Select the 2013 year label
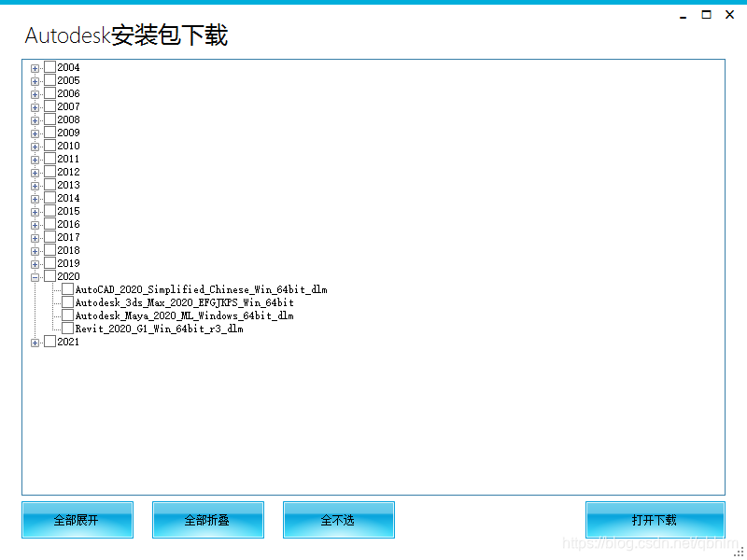Screen dimensions: 747x560 [x=68, y=185]
